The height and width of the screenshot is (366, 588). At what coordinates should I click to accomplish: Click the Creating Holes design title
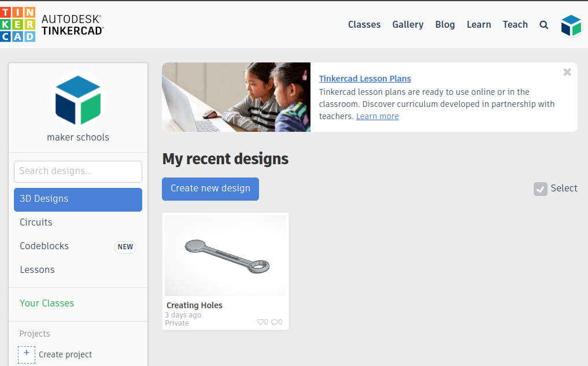point(194,305)
